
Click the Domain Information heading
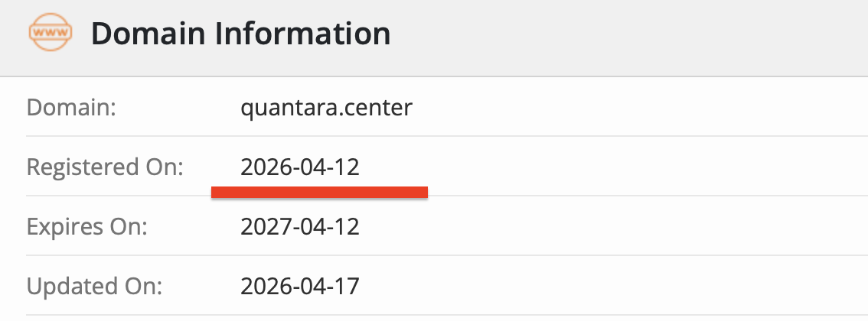point(240,34)
